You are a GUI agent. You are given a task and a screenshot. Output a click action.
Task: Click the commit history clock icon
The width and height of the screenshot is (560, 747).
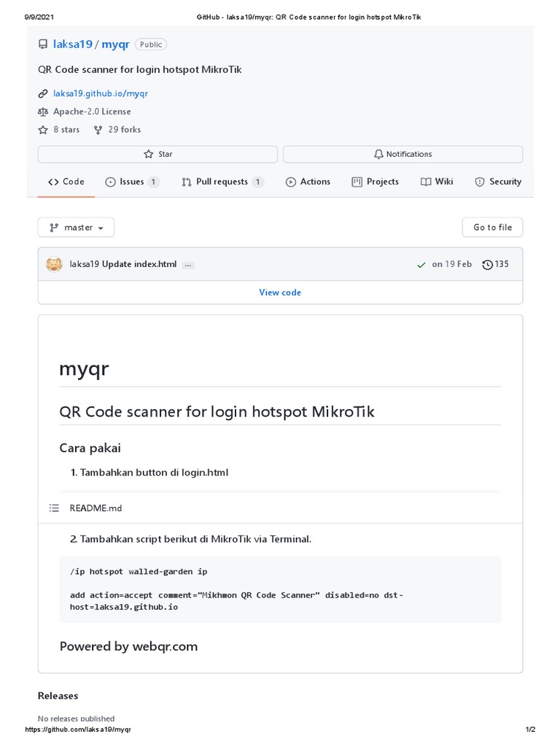[x=487, y=265]
